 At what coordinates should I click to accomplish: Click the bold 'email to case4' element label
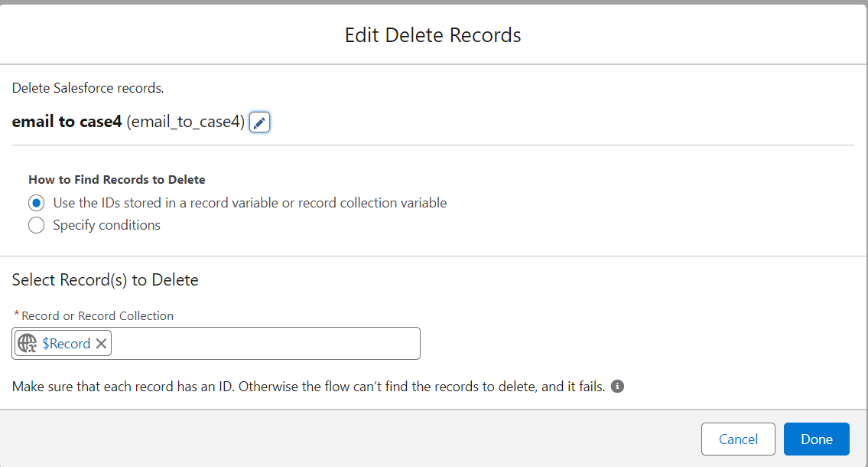point(67,122)
